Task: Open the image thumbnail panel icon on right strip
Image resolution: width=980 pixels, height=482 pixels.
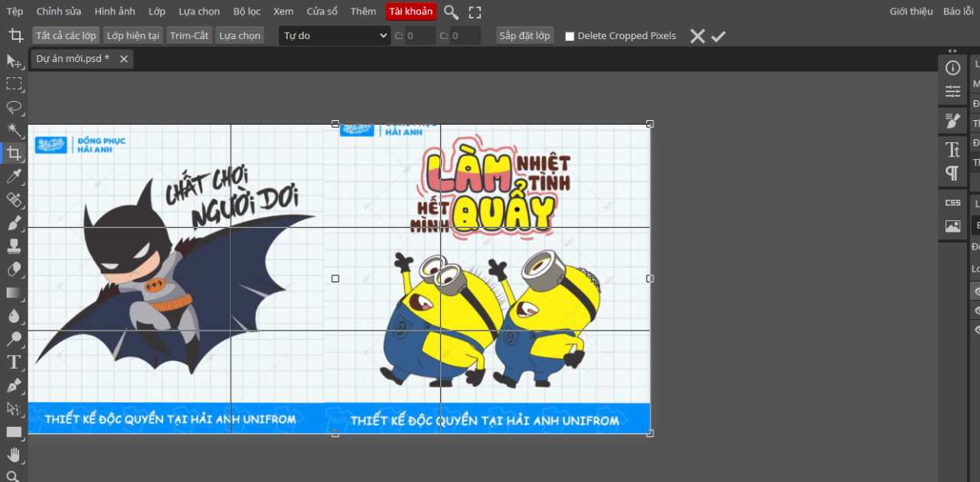Action: coord(952,226)
